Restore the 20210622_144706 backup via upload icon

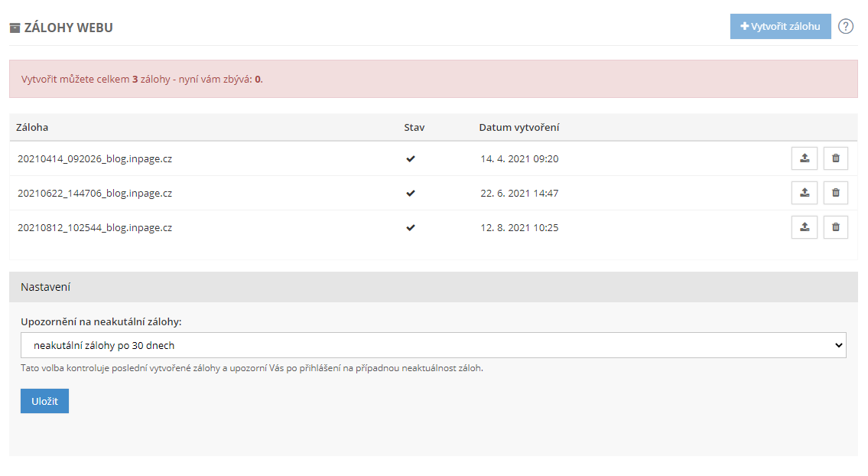(804, 193)
